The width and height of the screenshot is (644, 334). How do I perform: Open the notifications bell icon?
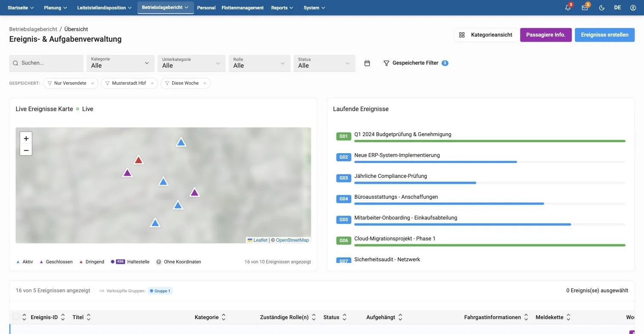[x=568, y=8]
